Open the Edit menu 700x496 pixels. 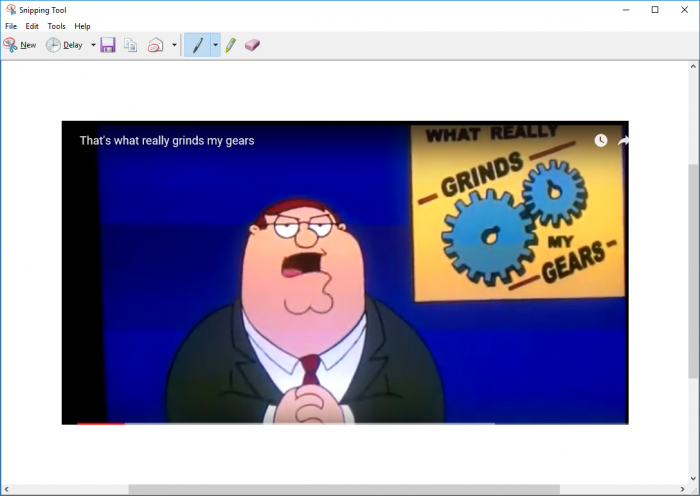33,26
